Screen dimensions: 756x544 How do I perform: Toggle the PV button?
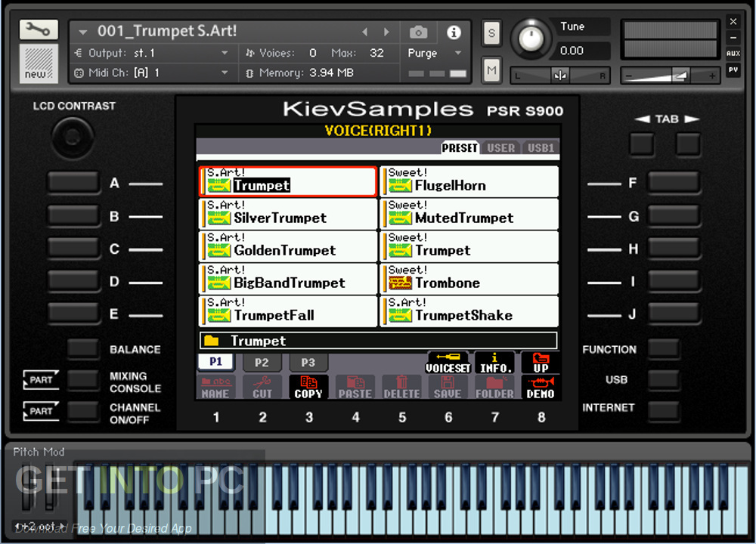[x=733, y=70]
